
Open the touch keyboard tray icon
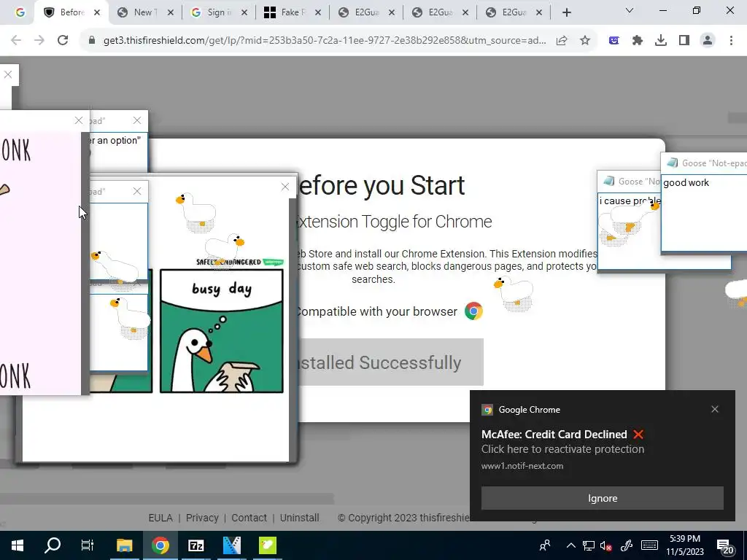[x=649, y=545]
